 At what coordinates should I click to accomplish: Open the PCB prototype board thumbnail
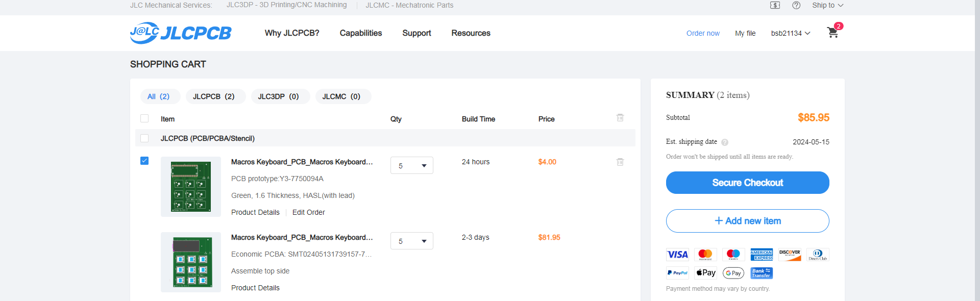[191, 187]
